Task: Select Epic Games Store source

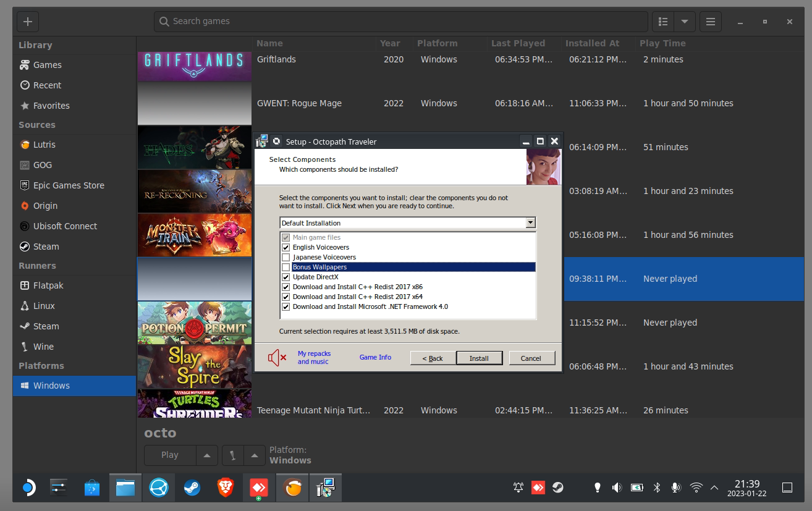Action: (x=74, y=185)
